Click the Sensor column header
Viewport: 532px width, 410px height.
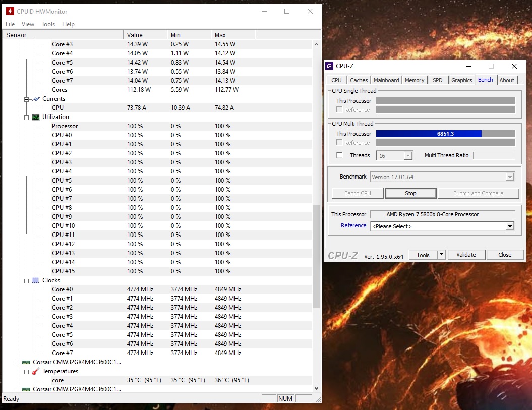(63, 35)
